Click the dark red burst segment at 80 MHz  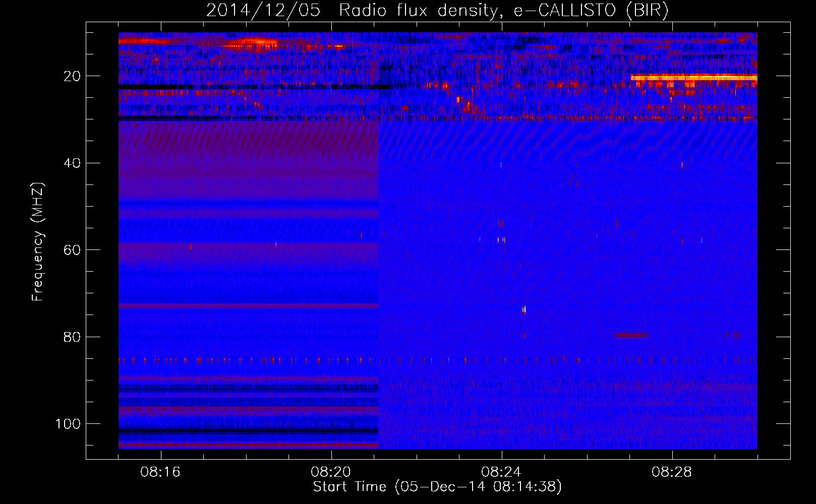coord(631,335)
